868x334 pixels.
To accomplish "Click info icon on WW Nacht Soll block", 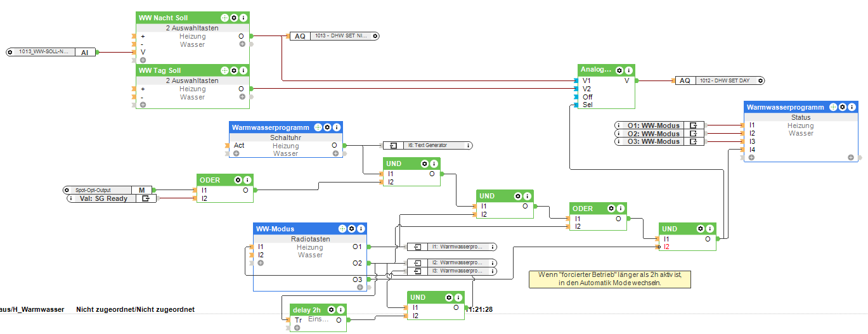I will pyautogui.click(x=243, y=18).
